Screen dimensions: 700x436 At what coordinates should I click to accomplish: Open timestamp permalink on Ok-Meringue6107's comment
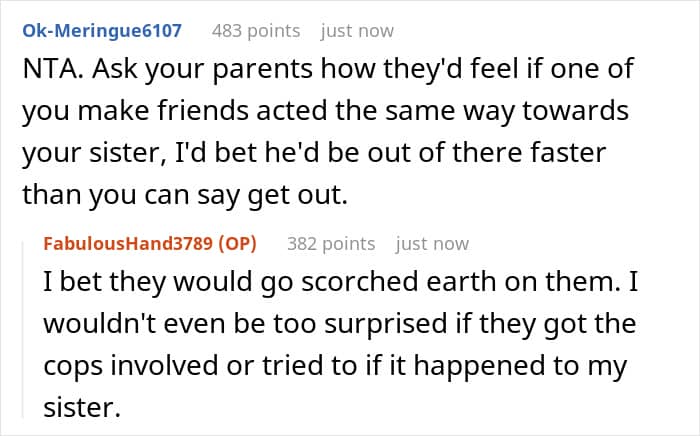pyautogui.click(x=357, y=31)
